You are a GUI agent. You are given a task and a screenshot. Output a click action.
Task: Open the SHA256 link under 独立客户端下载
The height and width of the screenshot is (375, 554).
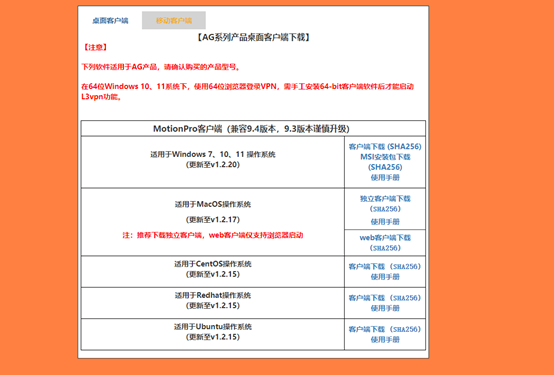[385, 209]
